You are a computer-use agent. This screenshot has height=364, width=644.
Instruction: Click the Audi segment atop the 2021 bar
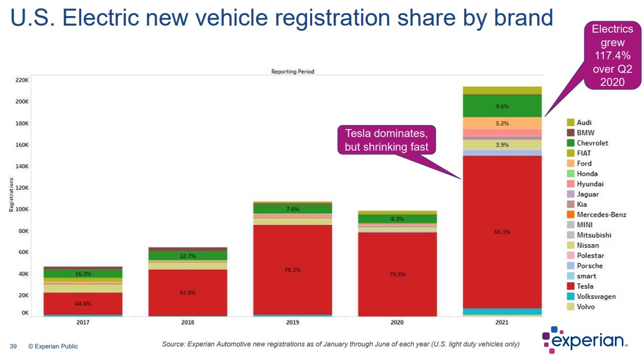502,90
